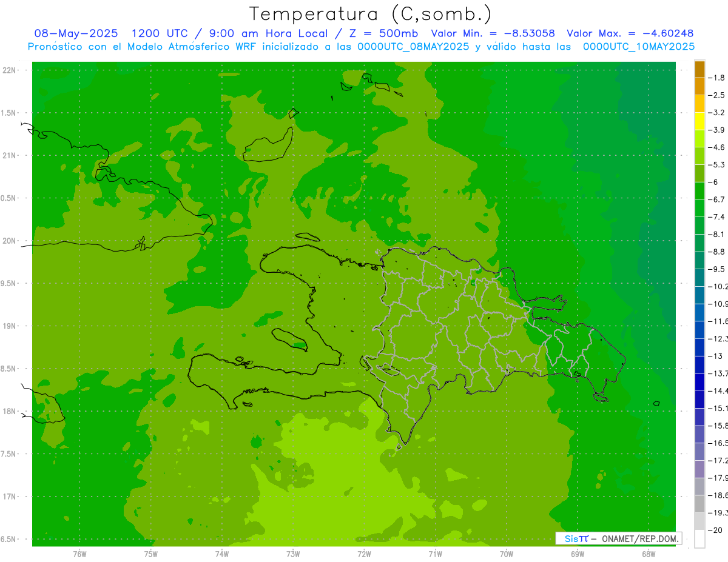Click the '-7.4' colorbar value
This screenshot has height=562, width=728.
[x=717, y=217]
